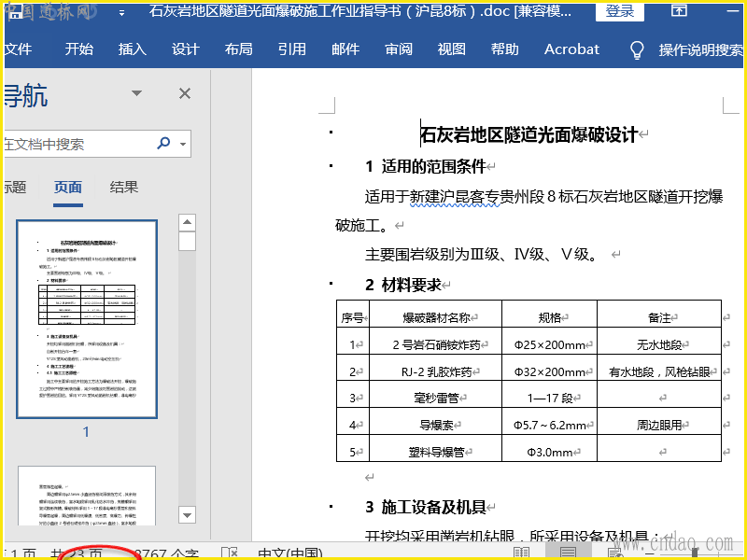Open the 审阅 (Review) ribbon tab

[399, 49]
